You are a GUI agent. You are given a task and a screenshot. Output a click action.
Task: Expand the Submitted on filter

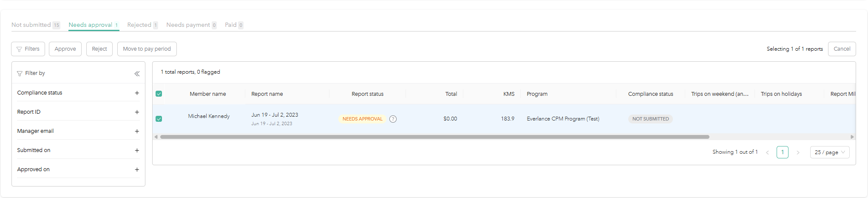[137, 150]
